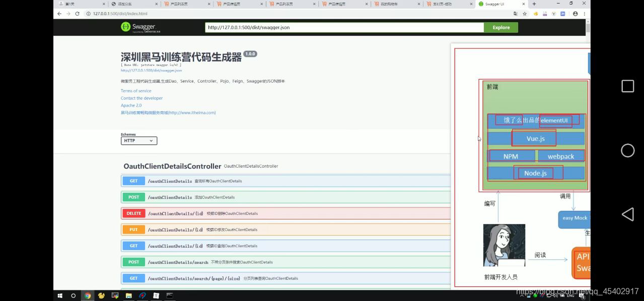Open the 黑马训练营 itheima.com link
Image resolution: width=644 pixels, height=301 pixels.
click(168, 113)
